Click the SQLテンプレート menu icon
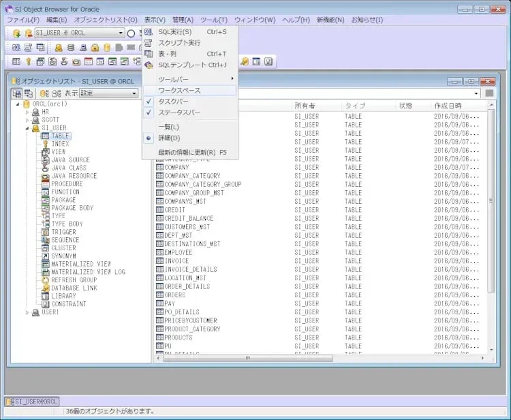Image resolution: width=511 pixels, height=420 pixels. coord(149,65)
